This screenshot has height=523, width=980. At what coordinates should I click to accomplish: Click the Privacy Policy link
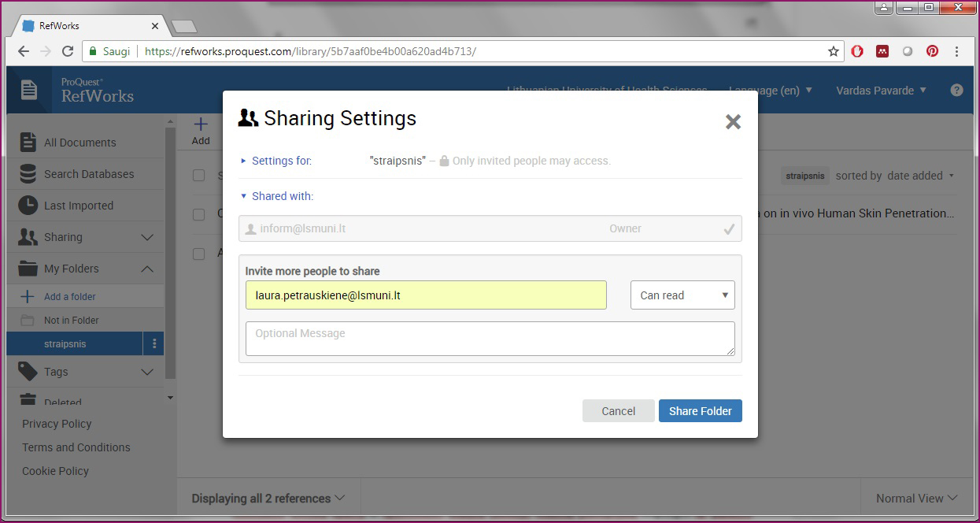[x=57, y=424]
